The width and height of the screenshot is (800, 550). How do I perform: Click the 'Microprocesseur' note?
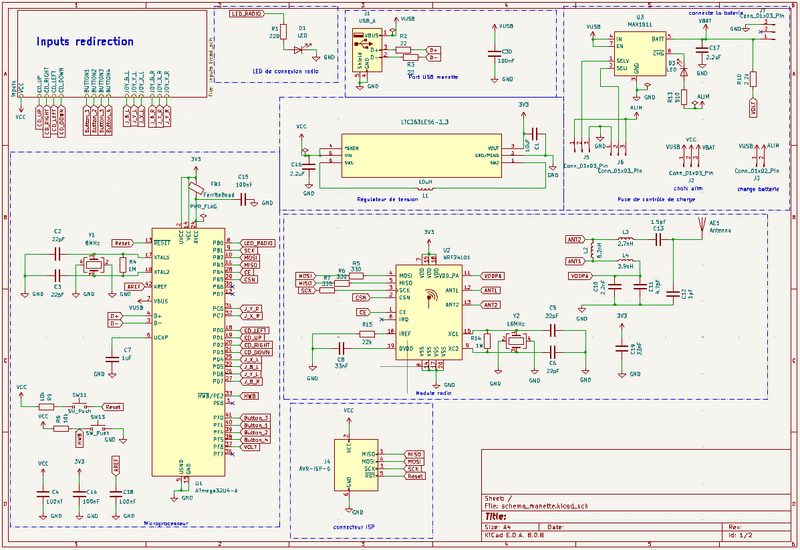coord(166,523)
